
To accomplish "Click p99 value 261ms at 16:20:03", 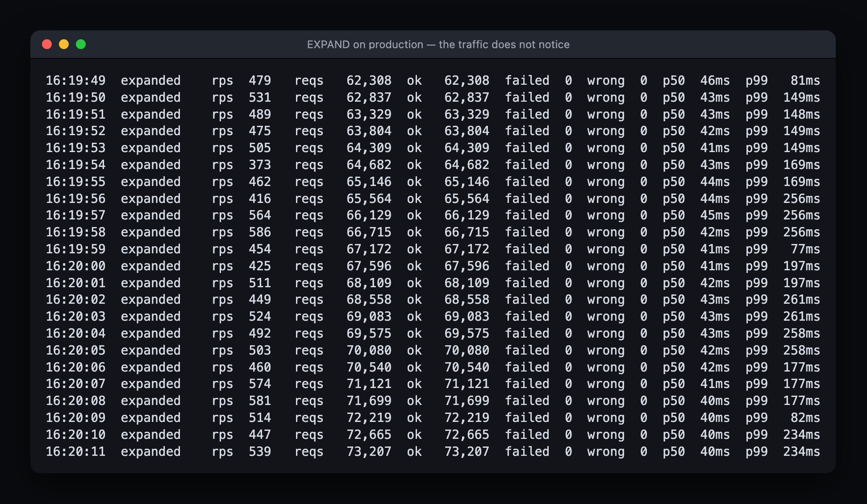I will tap(801, 317).
